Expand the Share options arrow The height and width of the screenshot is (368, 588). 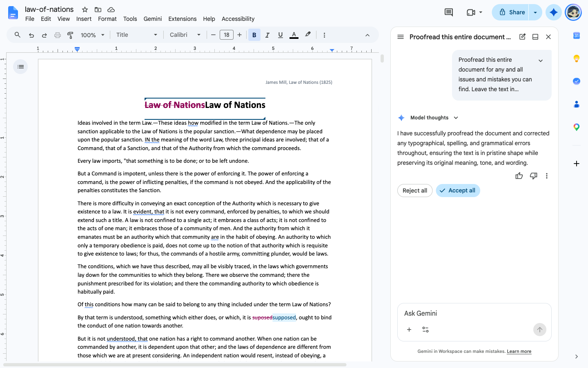pyautogui.click(x=535, y=12)
